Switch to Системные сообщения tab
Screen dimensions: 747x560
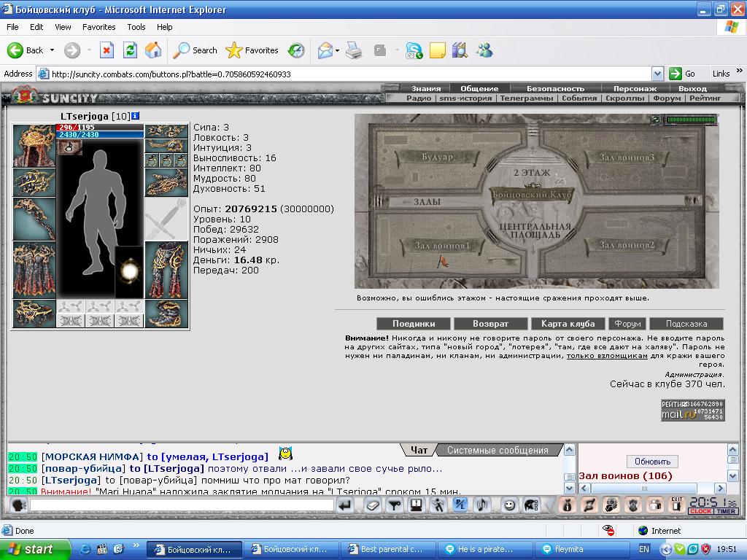(x=498, y=450)
